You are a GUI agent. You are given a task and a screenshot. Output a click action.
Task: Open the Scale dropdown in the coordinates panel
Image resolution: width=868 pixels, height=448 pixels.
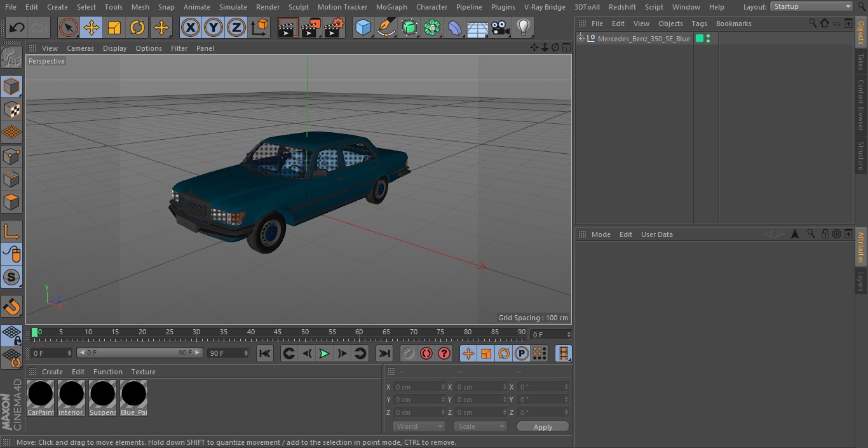(x=480, y=426)
